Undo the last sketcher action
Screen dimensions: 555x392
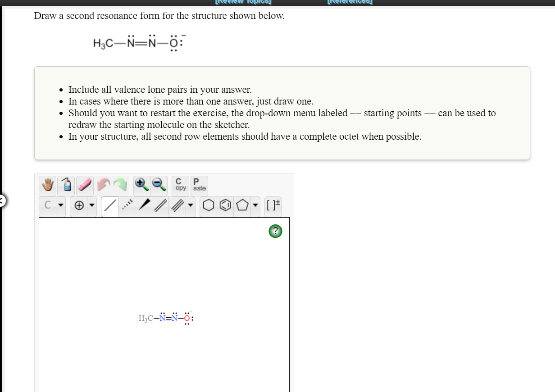(x=103, y=185)
